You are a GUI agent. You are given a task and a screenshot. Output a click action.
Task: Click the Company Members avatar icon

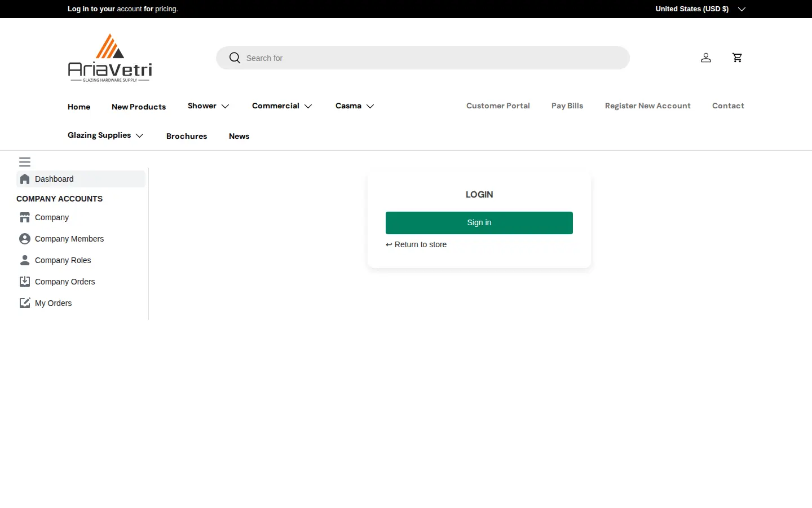[x=25, y=239]
